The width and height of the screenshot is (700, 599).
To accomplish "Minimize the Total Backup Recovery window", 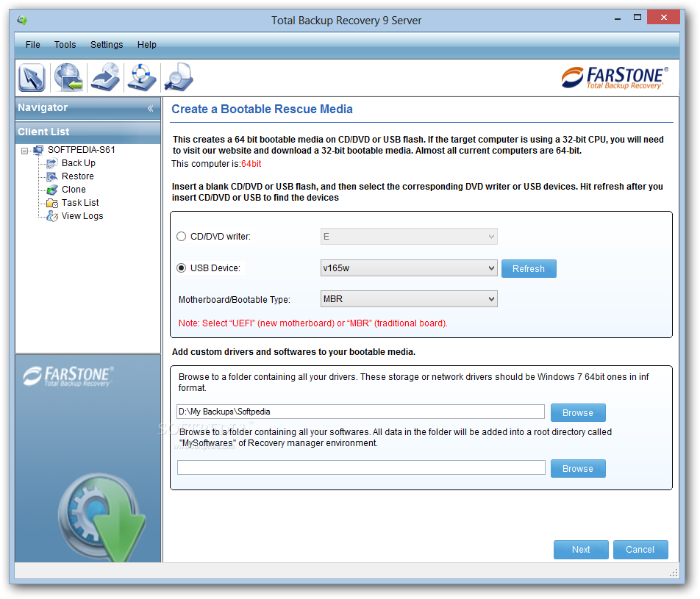I will coord(618,19).
